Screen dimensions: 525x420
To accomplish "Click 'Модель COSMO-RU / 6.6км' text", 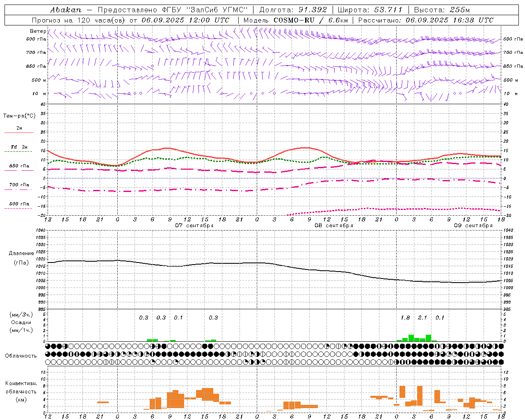I will coord(296,20).
